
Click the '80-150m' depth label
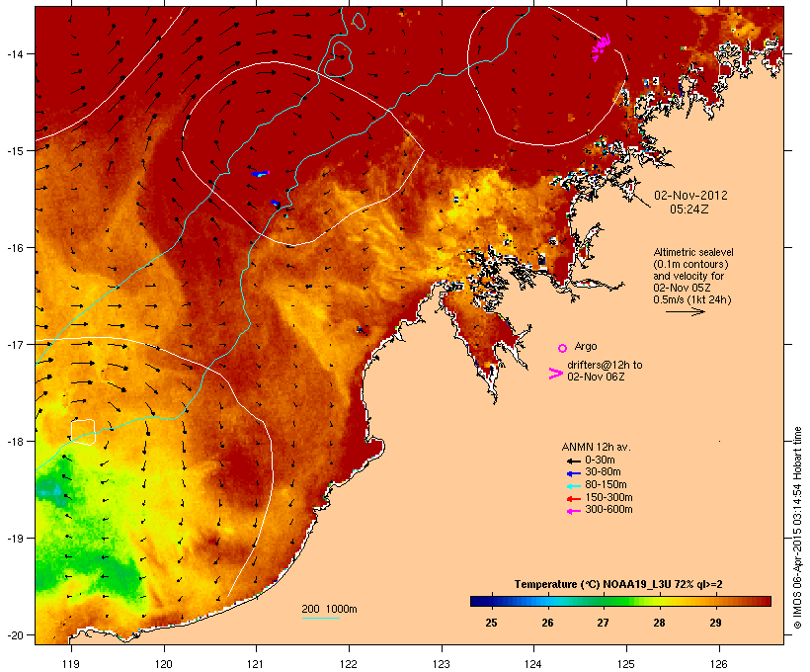click(x=606, y=485)
